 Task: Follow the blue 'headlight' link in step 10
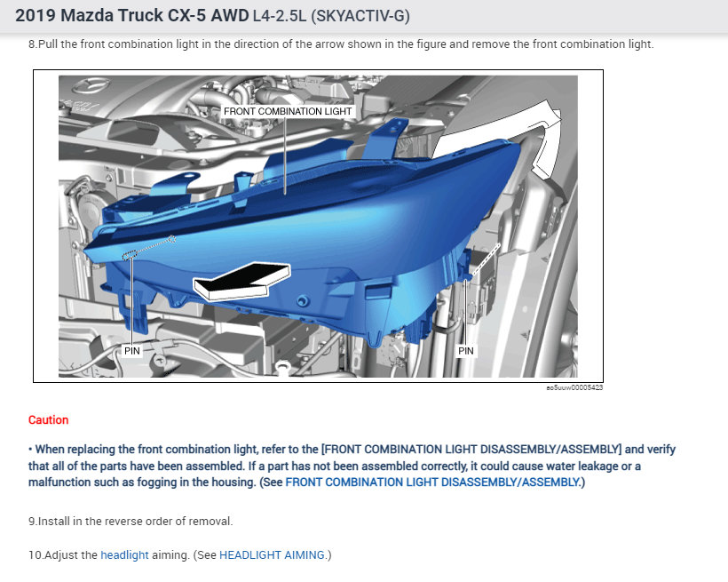point(124,555)
